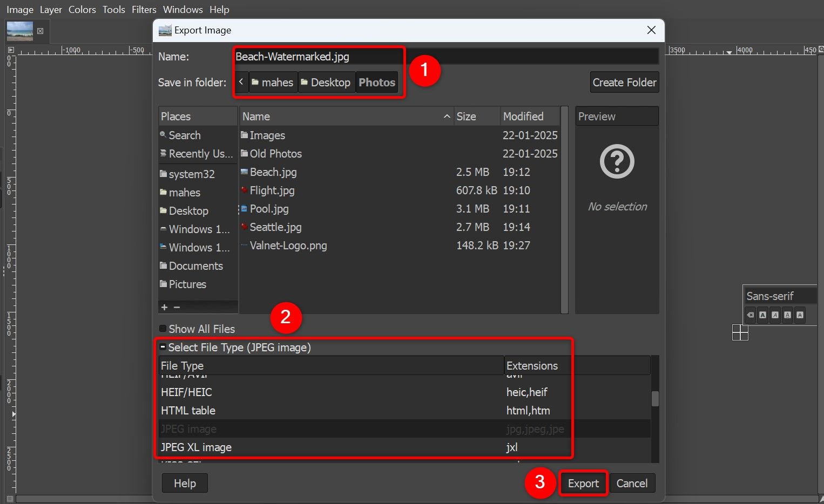Click the last A text style icon under Sans-serif
The height and width of the screenshot is (504, 824).
click(x=800, y=315)
